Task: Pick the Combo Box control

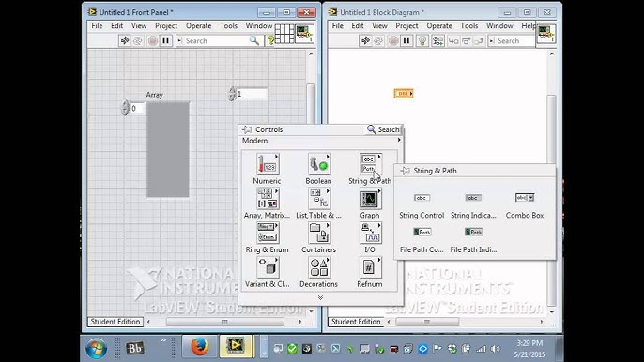Action: click(x=525, y=205)
